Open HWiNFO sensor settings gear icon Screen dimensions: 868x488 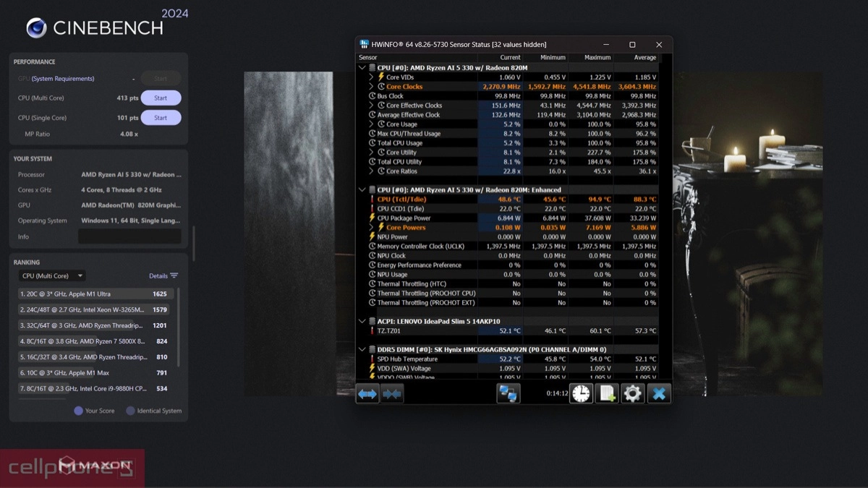(x=632, y=393)
